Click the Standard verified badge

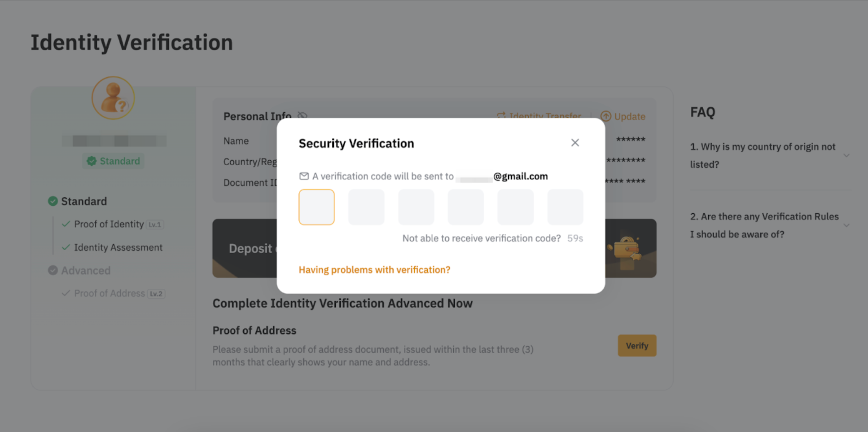tap(113, 161)
